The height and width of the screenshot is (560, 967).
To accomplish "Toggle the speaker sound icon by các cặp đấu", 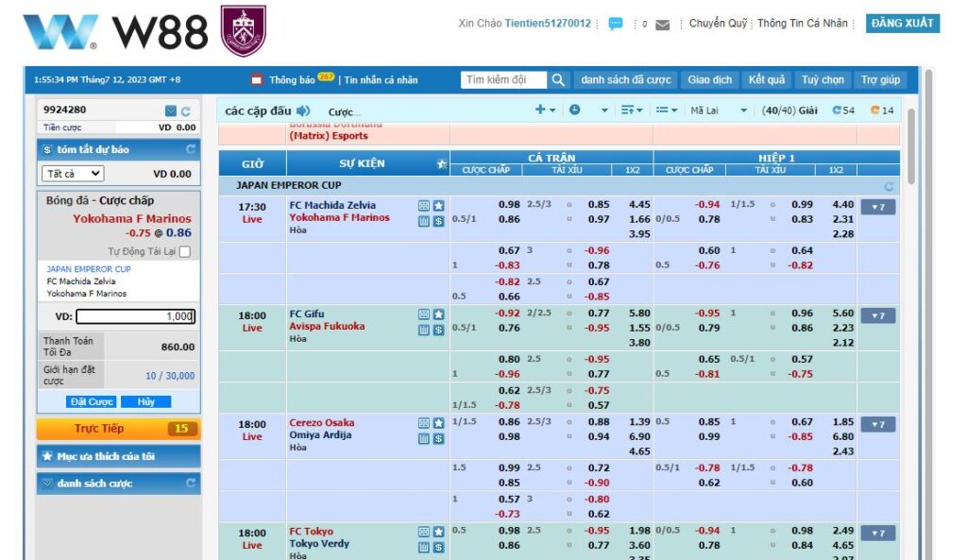I will coord(303,111).
